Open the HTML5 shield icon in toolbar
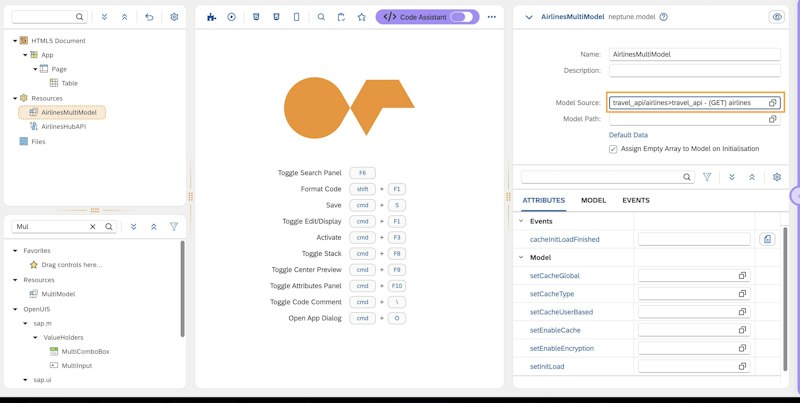The height and width of the screenshot is (403, 800). coord(256,17)
